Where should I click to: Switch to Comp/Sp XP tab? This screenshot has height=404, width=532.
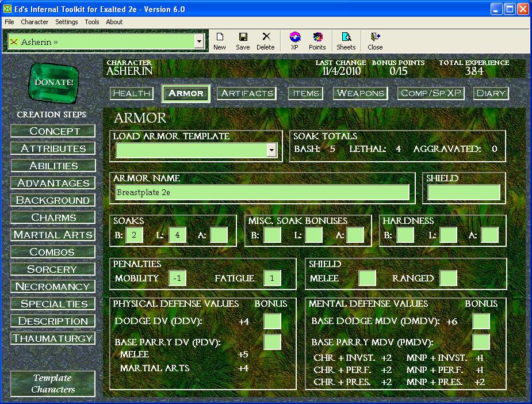point(431,93)
